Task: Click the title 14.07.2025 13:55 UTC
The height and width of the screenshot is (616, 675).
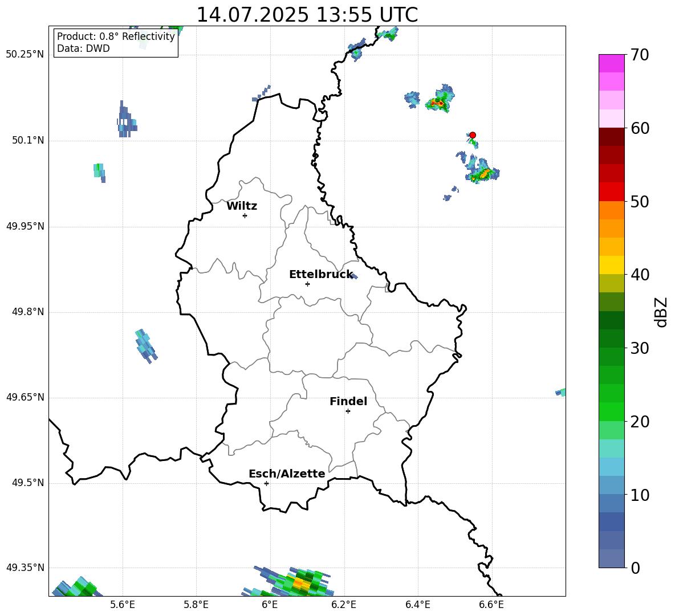Action: pos(307,15)
